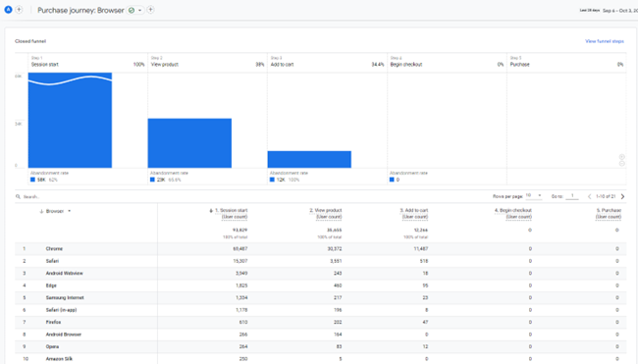The height and width of the screenshot is (364, 638).
Task: Click the Chrome session start value 60,487
Action: 240,248
